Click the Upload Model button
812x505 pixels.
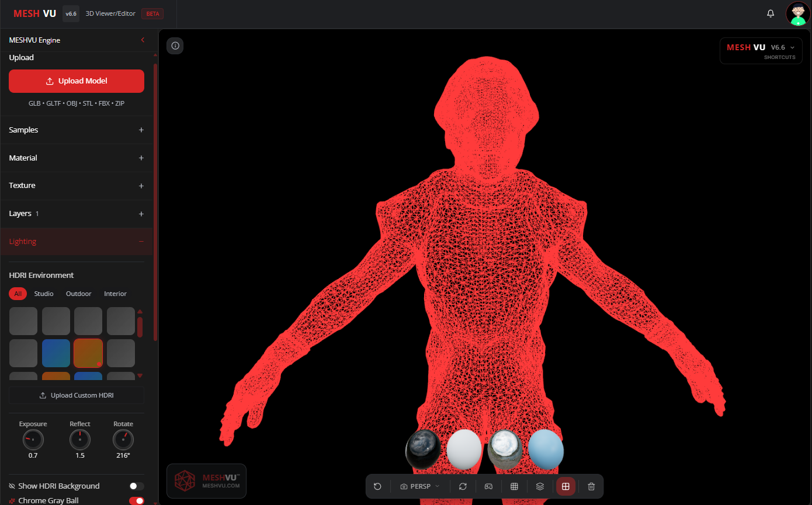77,81
